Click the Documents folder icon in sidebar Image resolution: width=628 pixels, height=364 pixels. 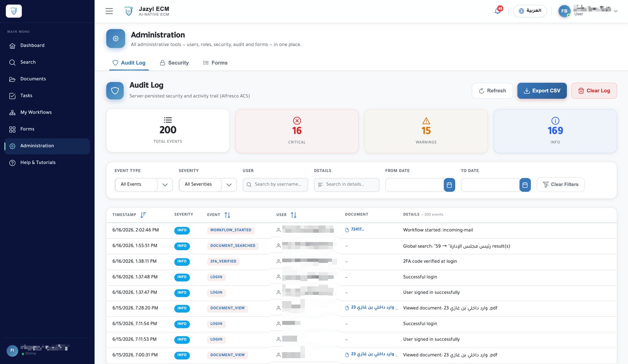[x=13, y=79]
